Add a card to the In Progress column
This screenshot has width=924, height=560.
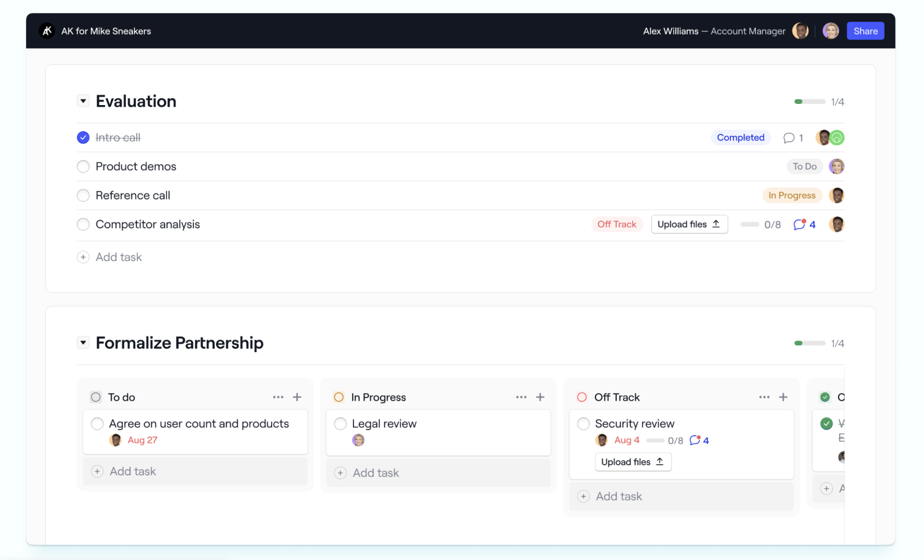pos(541,397)
